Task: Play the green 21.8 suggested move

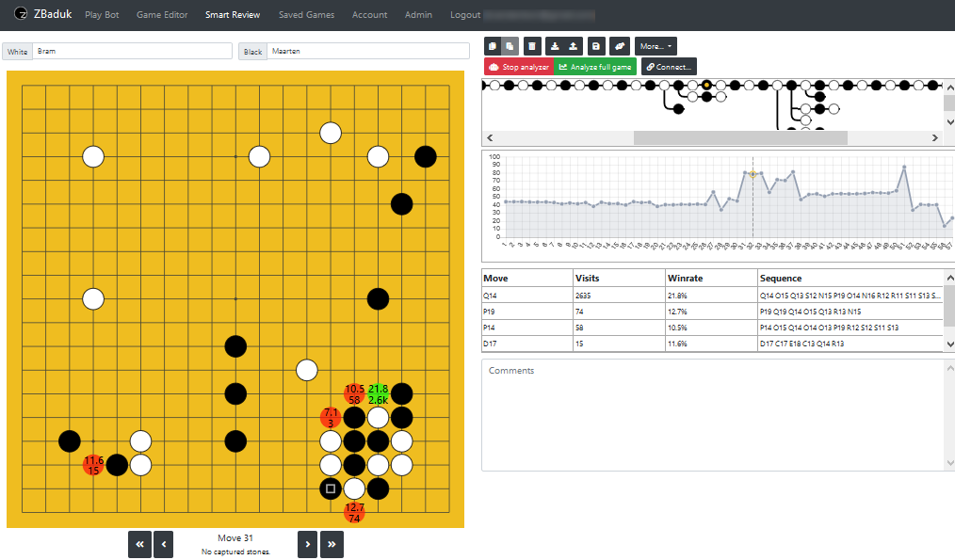Action: (x=379, y=393)
